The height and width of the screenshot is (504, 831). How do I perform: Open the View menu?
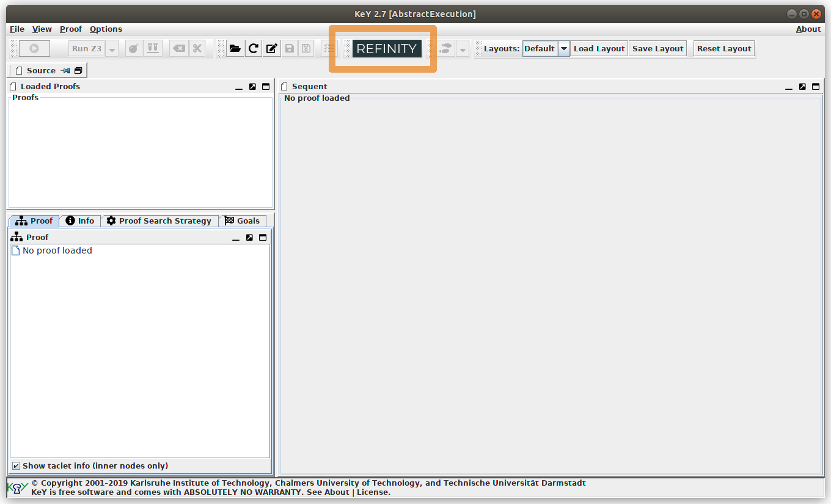click(42, 29)
